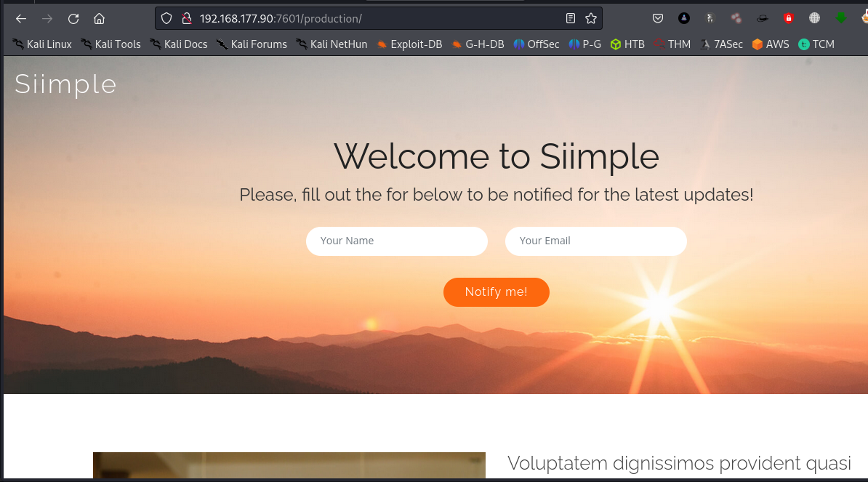Open the Kali Tools bookmark
Image resolution: width=868 pixels, height=482 pixels.
(x=110, y=44)
